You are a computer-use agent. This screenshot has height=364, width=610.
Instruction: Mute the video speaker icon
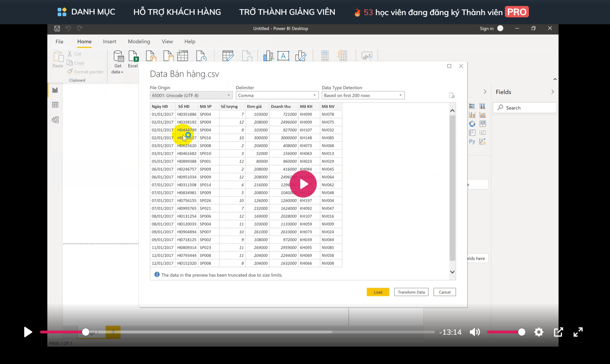[x=475, y=332]
